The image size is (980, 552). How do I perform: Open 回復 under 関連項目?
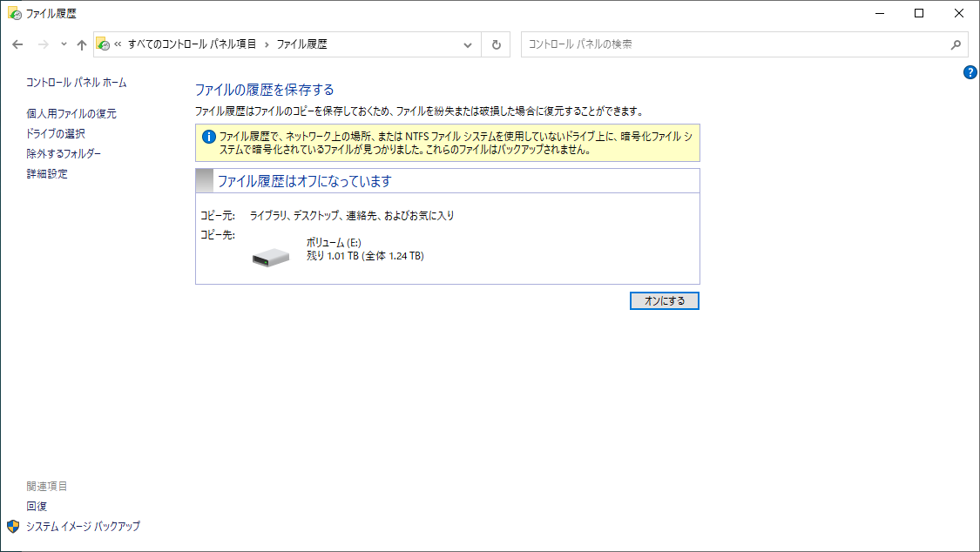36,506
